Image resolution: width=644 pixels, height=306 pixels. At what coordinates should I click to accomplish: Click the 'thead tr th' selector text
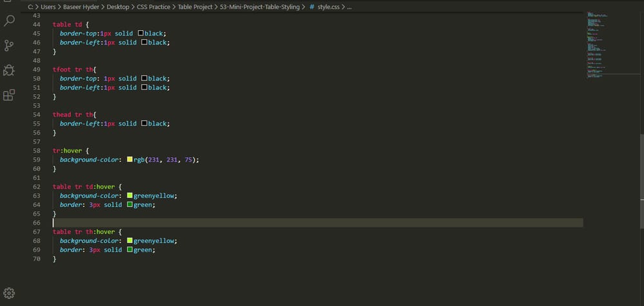tap(73, 114)
